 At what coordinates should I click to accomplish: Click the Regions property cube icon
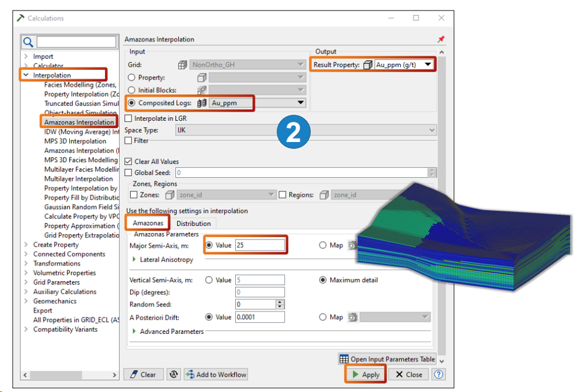324,195
